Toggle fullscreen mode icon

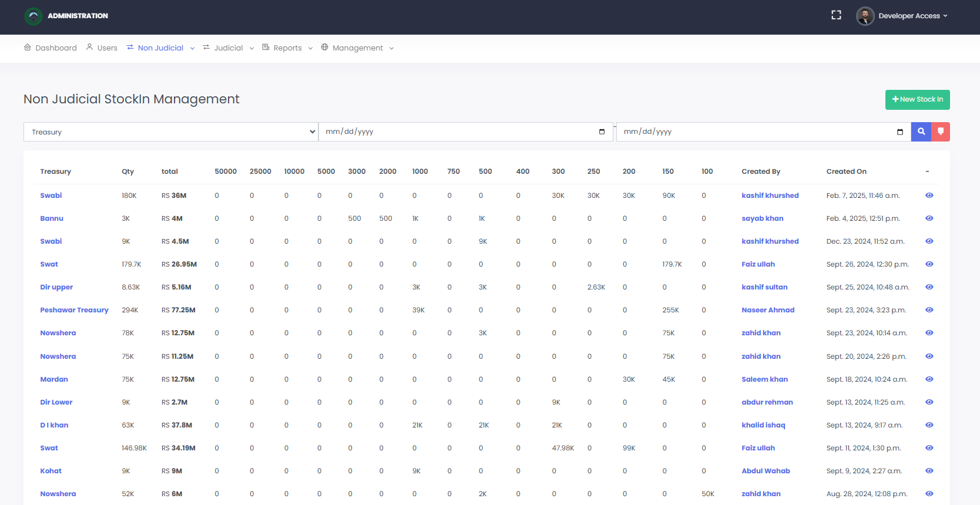[x=836, y=15]
